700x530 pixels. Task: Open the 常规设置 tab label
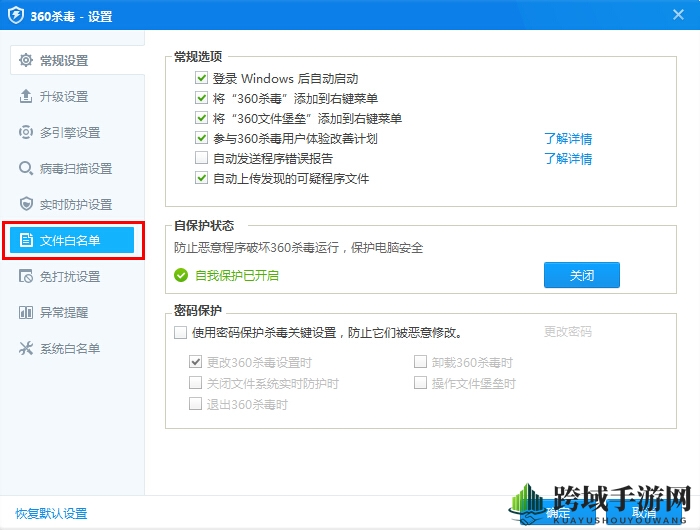click(x=64, y=60)
